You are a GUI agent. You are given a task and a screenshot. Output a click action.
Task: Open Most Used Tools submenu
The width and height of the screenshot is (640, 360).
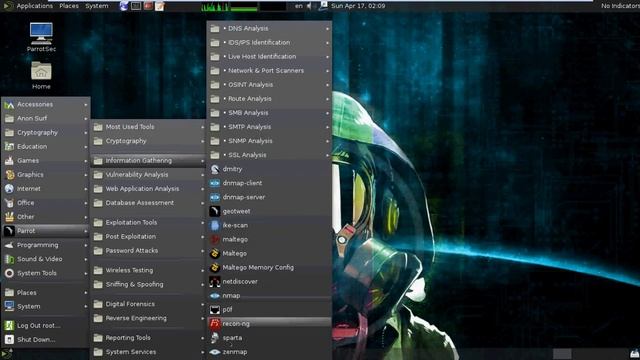pos(148,127)
